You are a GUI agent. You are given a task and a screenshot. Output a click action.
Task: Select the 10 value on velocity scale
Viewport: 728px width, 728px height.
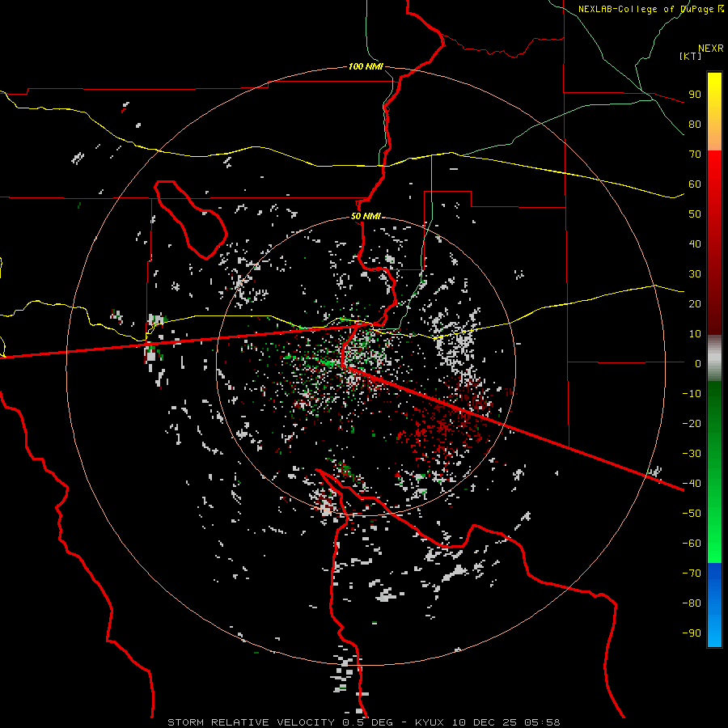tap(695, 334)
